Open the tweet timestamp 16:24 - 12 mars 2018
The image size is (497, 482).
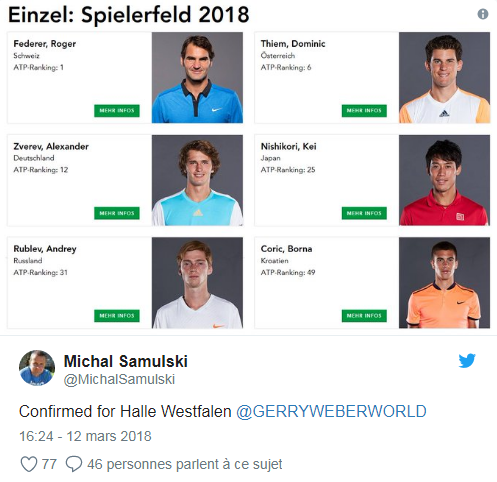pos(85,436)
